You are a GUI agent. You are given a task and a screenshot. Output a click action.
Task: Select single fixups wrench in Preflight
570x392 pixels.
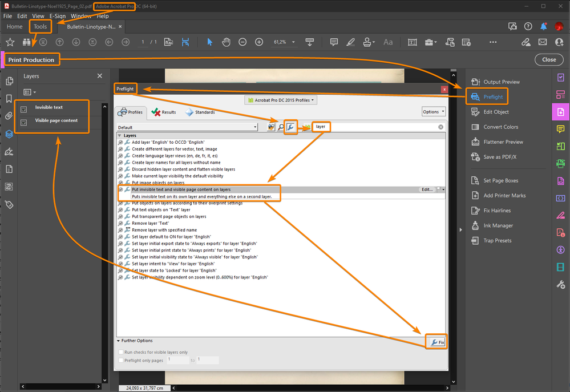point(290,127)
